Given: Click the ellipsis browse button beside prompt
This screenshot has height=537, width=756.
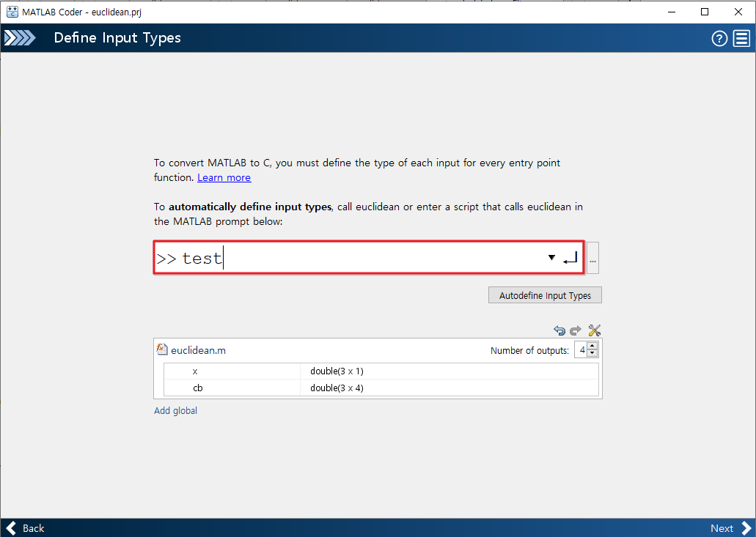Looking at the screenshot, I should pos(592,258).
